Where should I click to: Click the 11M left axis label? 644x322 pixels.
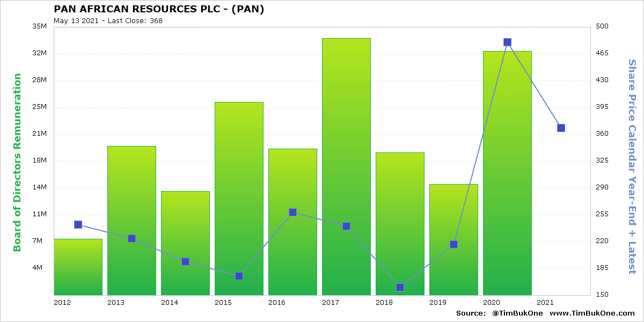[x=40, y=214]
